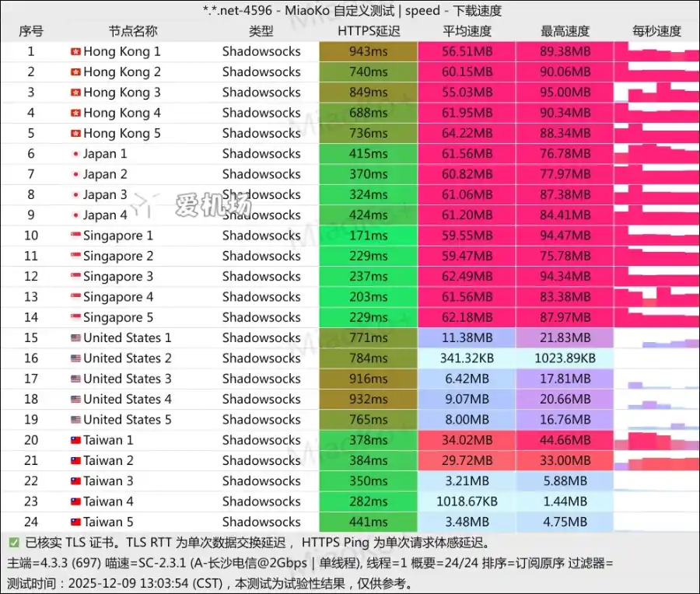Sort by the 平均速度 column header

coord(467,31)
